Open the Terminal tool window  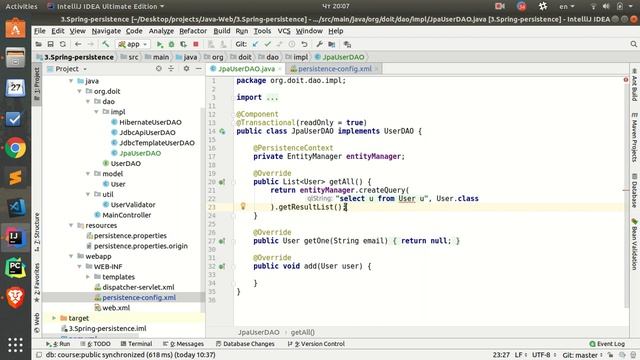[136, 344]
